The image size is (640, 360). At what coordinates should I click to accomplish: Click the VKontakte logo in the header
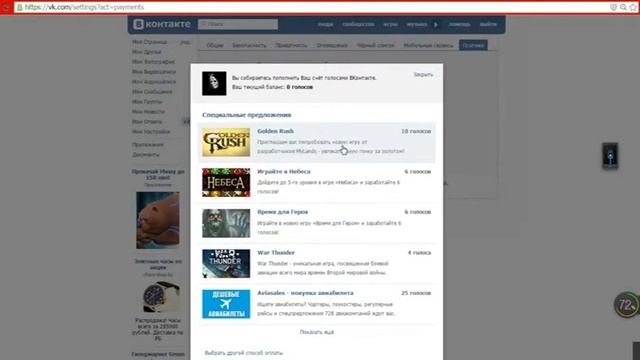click(162, 24)
